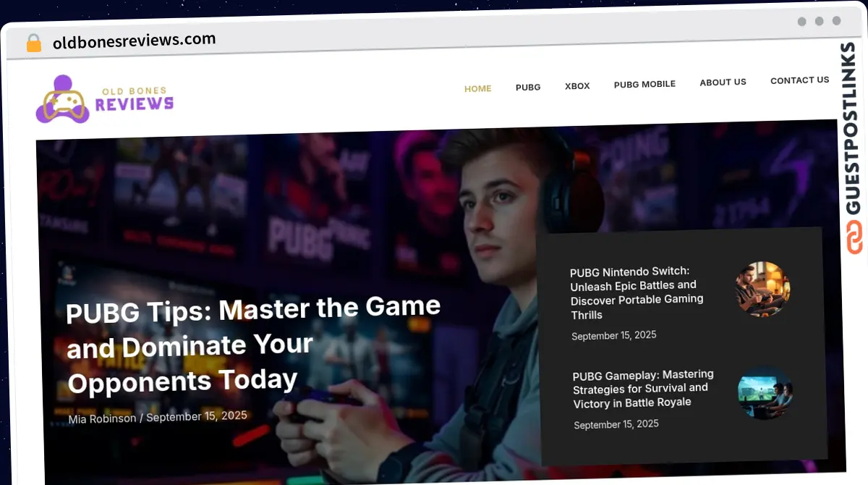This screenshot has width=868, height=485.
Task: Visit the ABOUT US page
Action: tap(723, 83)
